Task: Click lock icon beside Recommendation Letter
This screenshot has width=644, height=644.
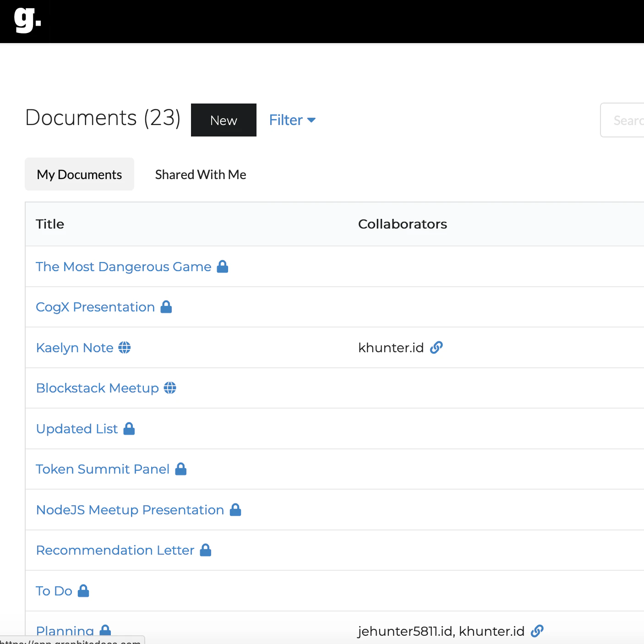Action: tap(206, 550)
